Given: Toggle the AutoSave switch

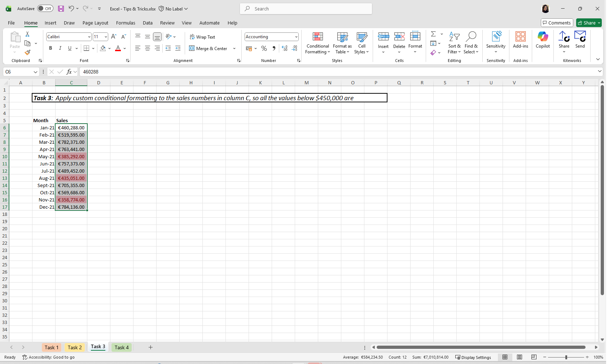Looking at the screenshot, I should [x=45, y=9].
